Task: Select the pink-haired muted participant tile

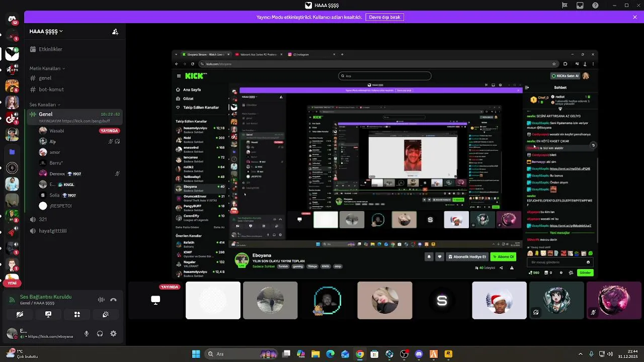Action: [614, 300]
